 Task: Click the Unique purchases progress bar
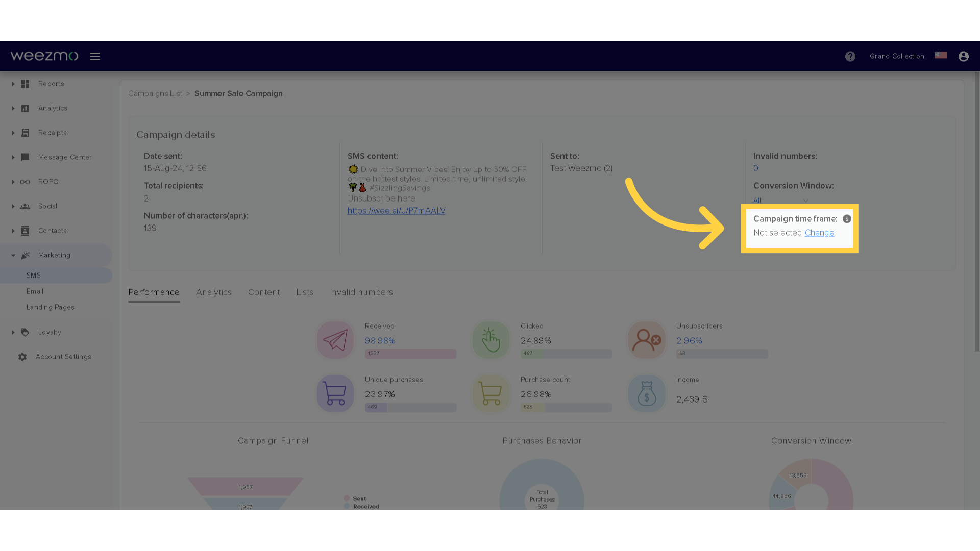pos(410,407)
